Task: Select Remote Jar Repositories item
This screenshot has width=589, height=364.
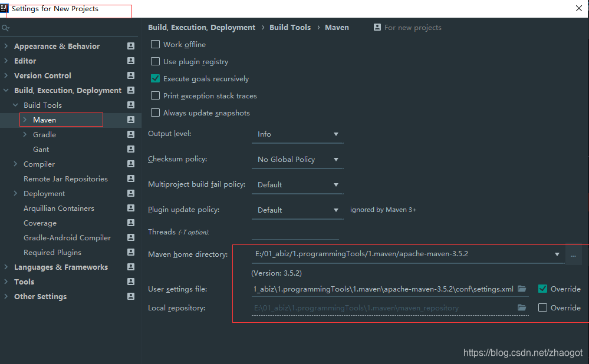Action: (65, 179)
